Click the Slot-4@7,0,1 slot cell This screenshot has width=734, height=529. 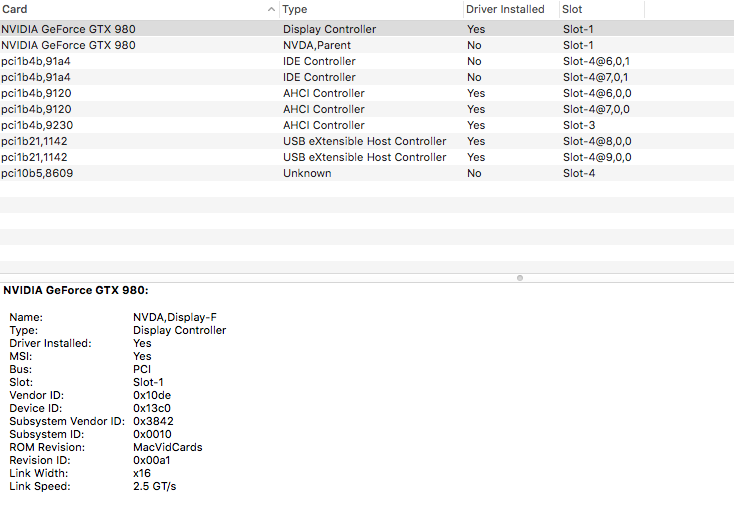[595, 77]
